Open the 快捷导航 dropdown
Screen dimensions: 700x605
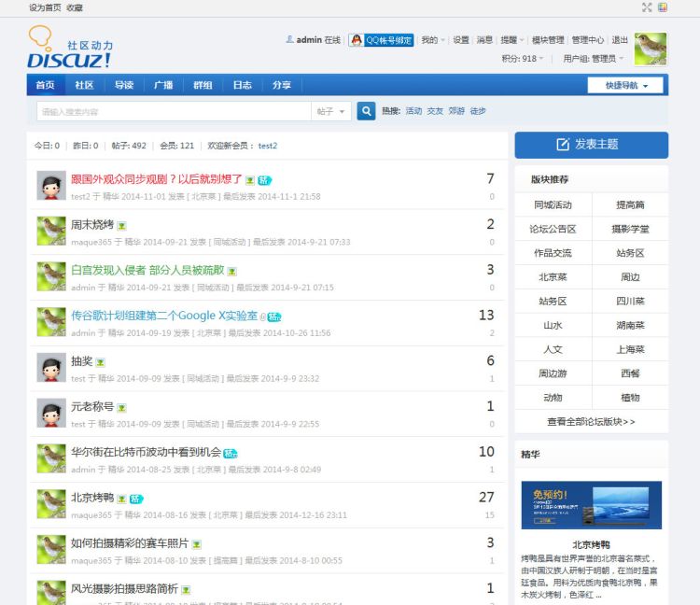625,85
